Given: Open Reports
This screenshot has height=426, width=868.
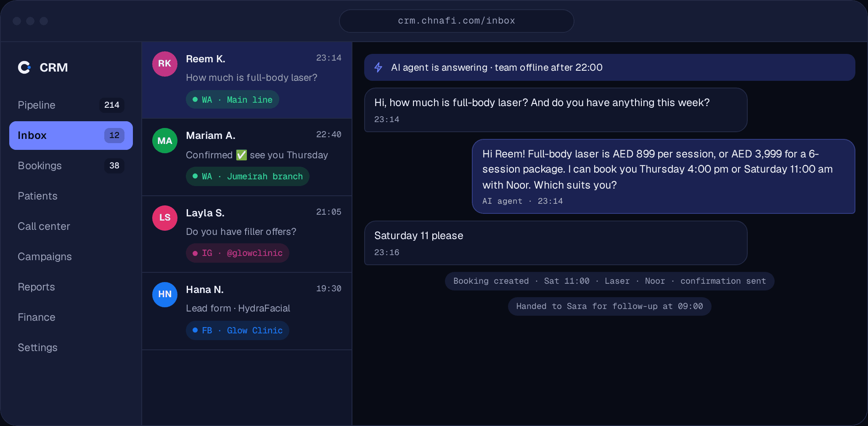Looking at the screenshot, I should tap(71, 287).
